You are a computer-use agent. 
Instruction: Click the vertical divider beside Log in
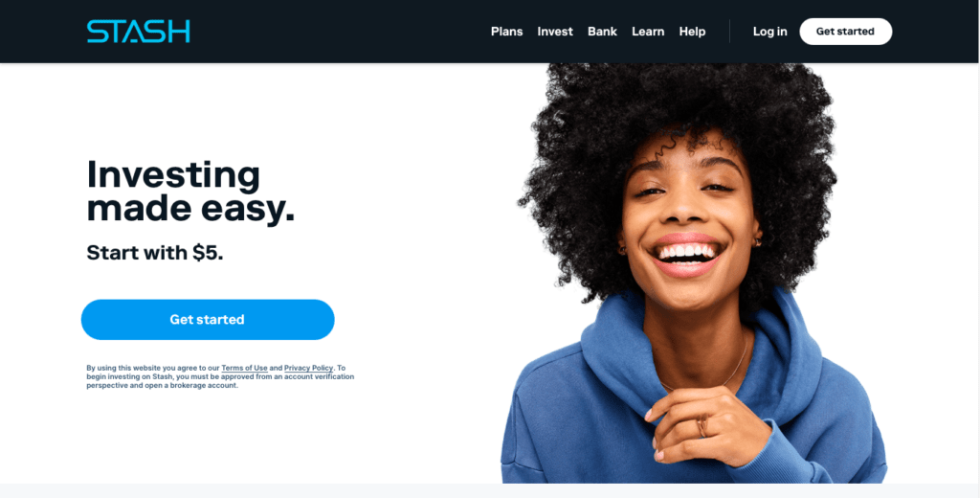(x=729, y=32)
